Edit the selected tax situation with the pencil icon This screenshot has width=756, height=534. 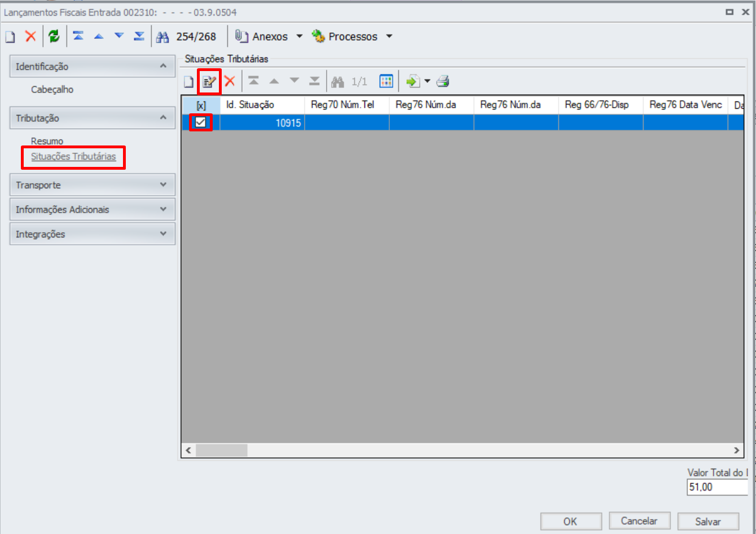tap(209, 82)
